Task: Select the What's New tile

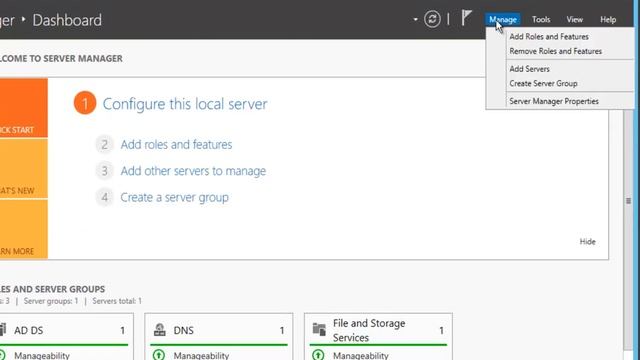Action: click(x=24, y=169)
